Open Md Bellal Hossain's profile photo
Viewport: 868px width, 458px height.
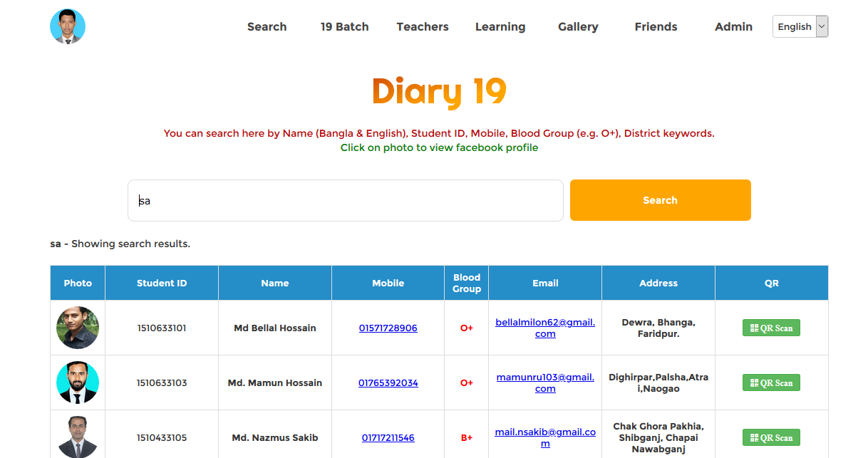[x=78, y=328]
